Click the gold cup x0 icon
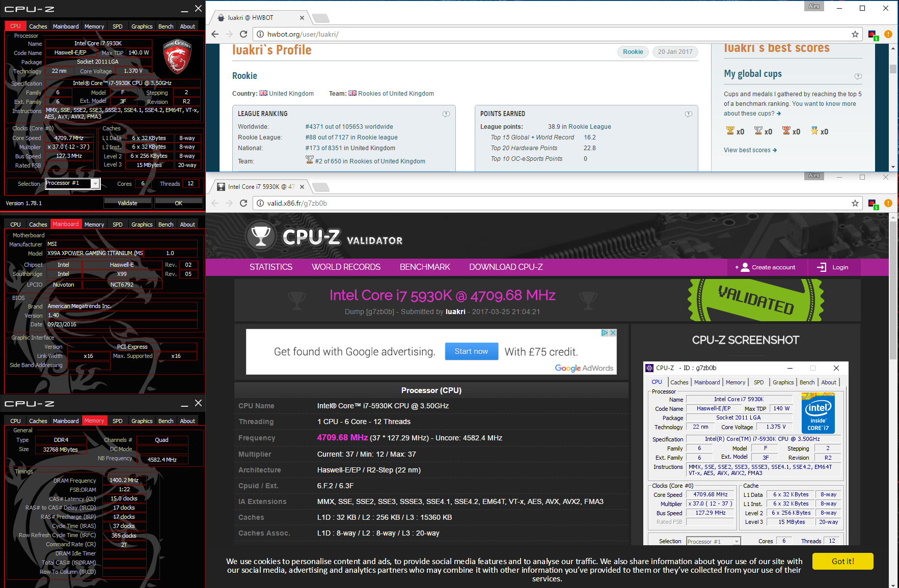The width and height of the screenshot is (899, 588). click(730, 131)
